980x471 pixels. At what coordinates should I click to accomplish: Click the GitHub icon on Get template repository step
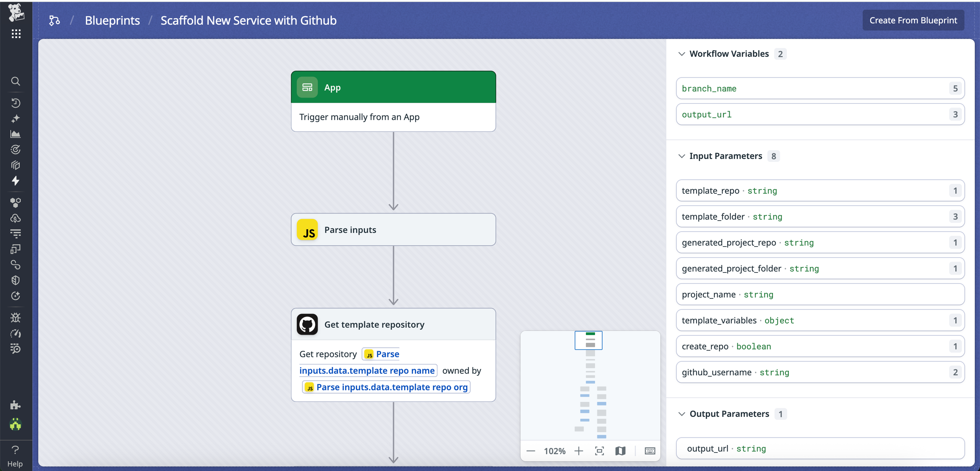[307, 324]
